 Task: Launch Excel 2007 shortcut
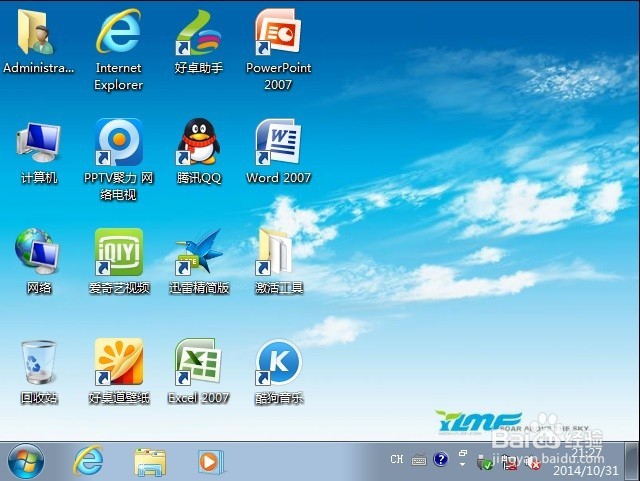point(199,362)
